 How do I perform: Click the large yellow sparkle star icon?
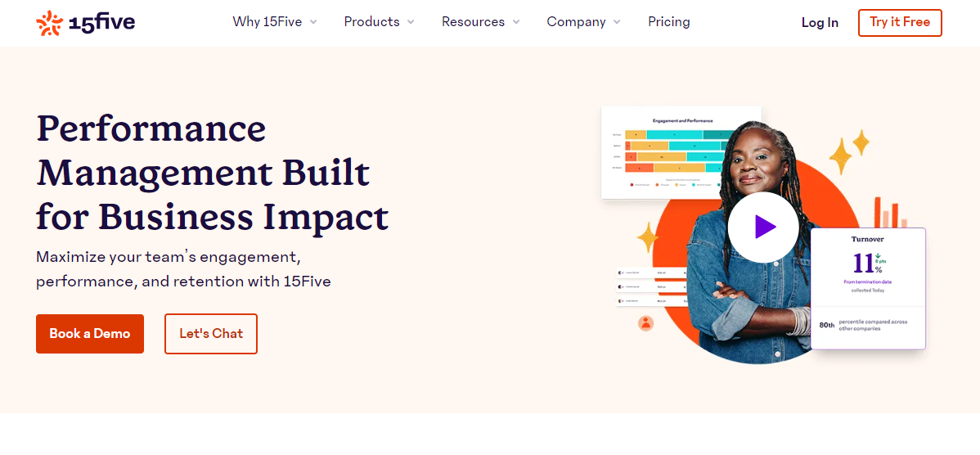(x=841, y=156)
